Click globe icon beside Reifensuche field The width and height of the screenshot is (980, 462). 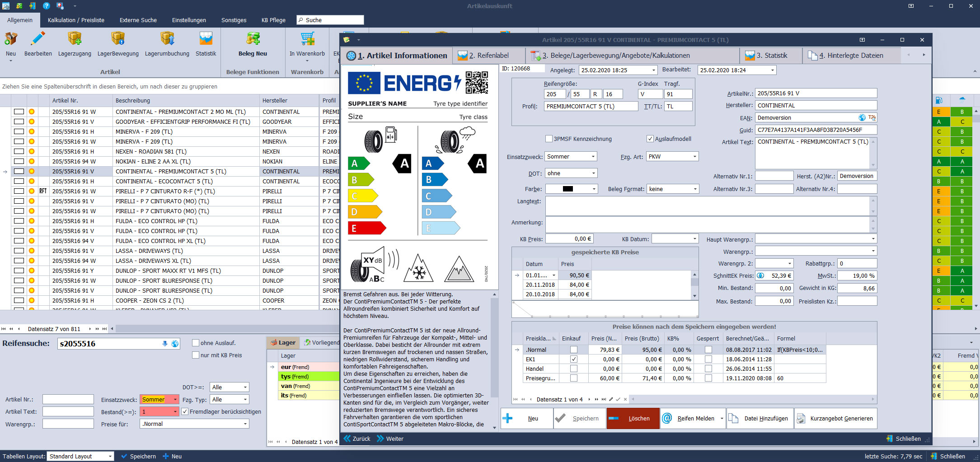pyautogui.click(x=175, y=344)
